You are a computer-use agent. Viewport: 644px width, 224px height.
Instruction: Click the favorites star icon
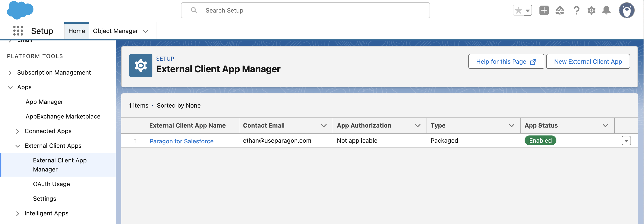tap(518, 10)
